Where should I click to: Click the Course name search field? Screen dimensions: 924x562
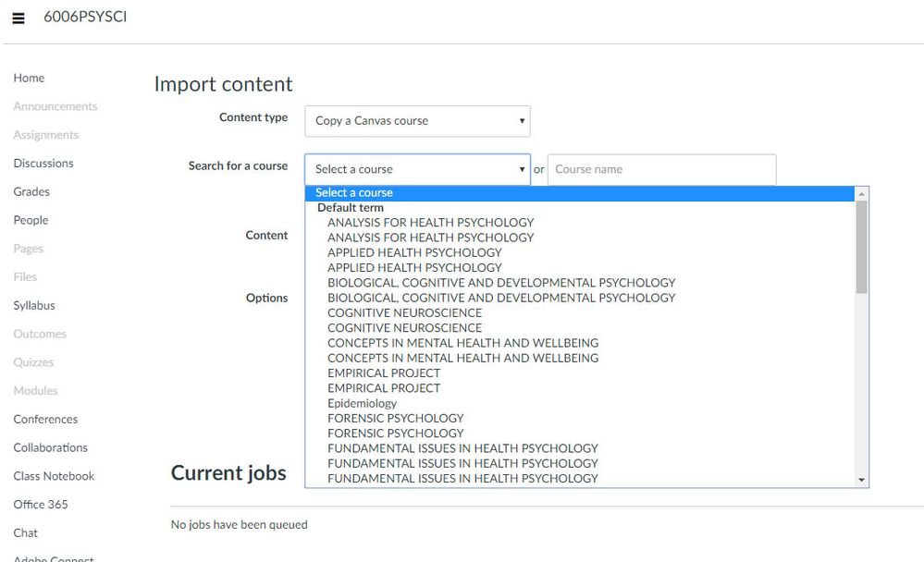pos(661,169)
